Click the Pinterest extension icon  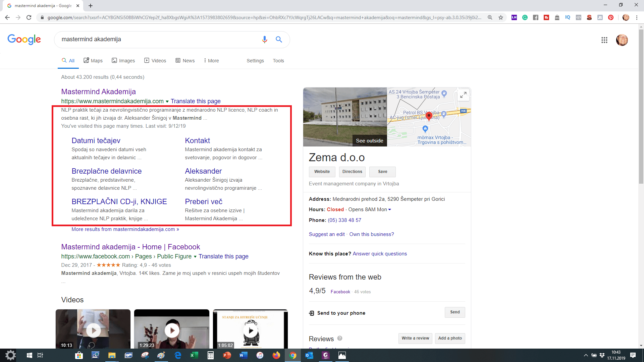[x=611, y=17]
